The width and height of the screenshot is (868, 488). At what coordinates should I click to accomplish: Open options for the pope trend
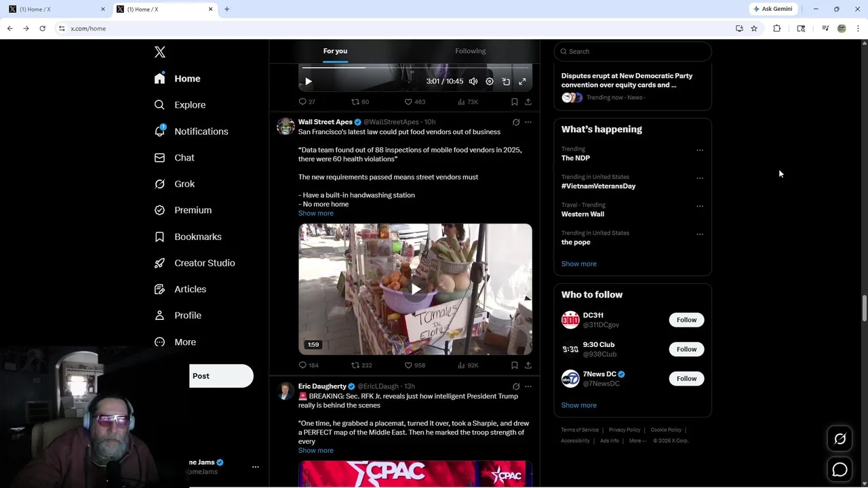[x=700, y=235]
